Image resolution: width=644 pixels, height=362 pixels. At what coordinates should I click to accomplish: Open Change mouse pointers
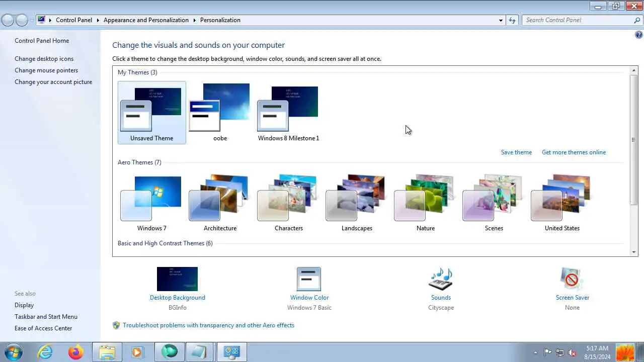click(x=46, y=70)
